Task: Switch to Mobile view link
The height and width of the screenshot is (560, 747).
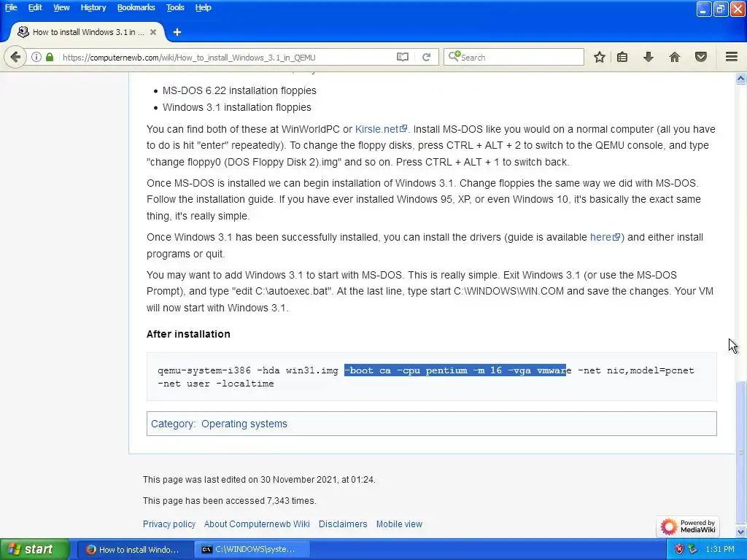Action: [x=399, y=524]
